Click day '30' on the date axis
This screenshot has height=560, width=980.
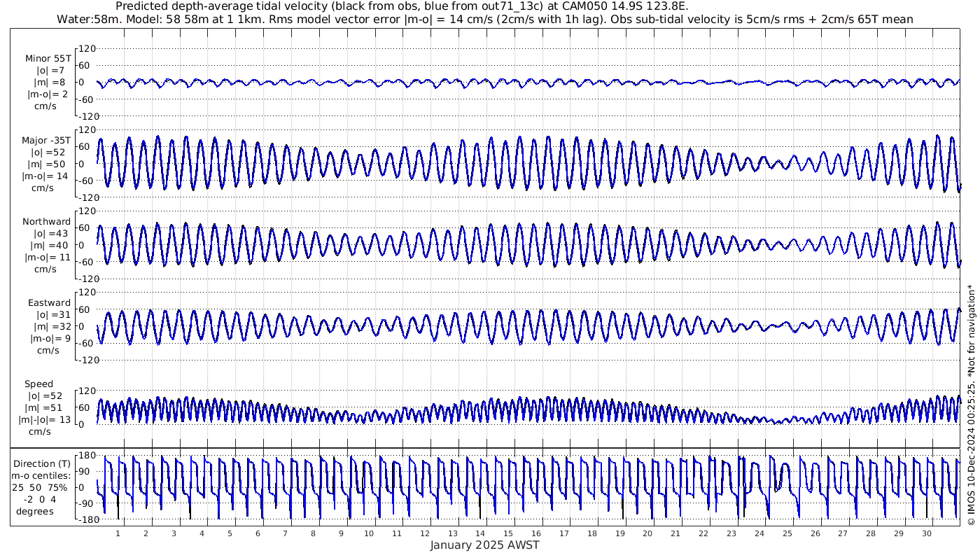tap(927, 533)
